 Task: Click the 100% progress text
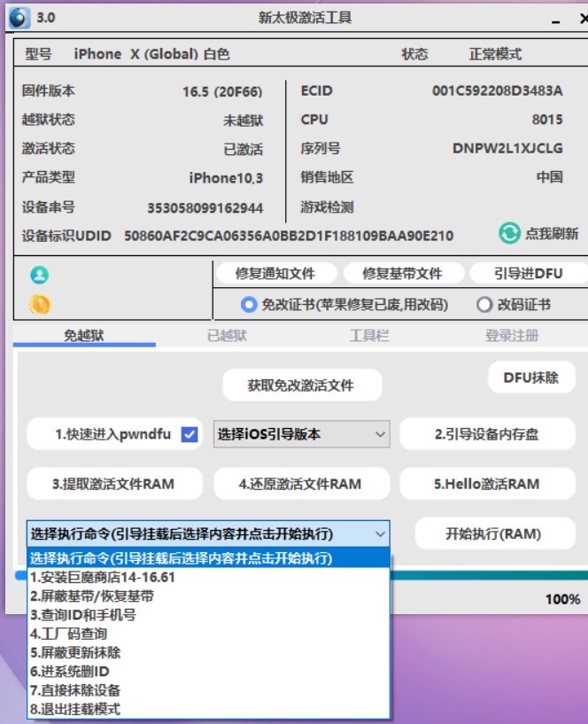coord(563,599)
